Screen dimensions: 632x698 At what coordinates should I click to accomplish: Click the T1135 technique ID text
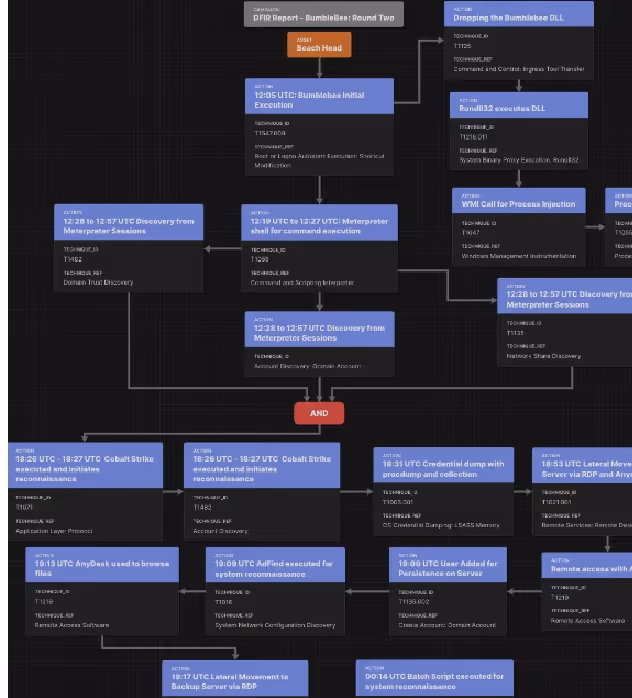(x=515, y=333)
